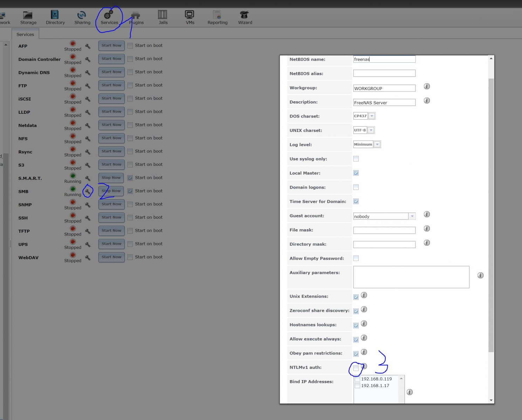
Task: Launch the Wizard hat icon
Action: tap(245, 15)
